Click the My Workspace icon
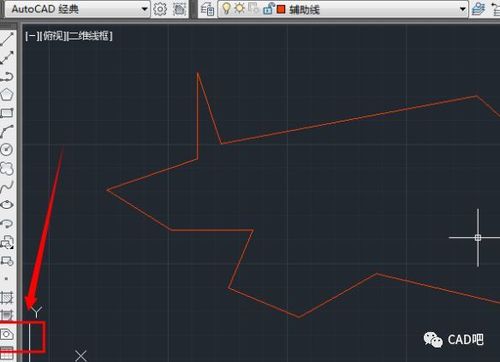 (x=180, y=9)
